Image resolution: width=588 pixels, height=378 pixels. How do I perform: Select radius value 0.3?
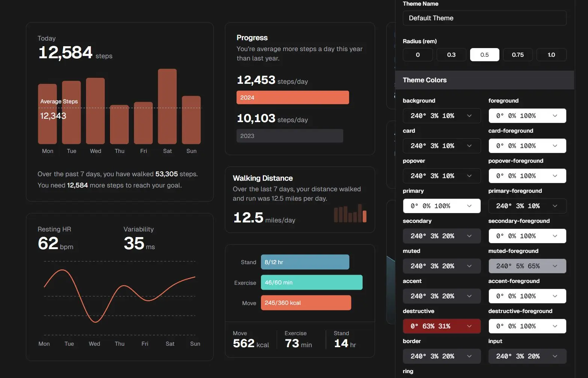click(451, 54)
